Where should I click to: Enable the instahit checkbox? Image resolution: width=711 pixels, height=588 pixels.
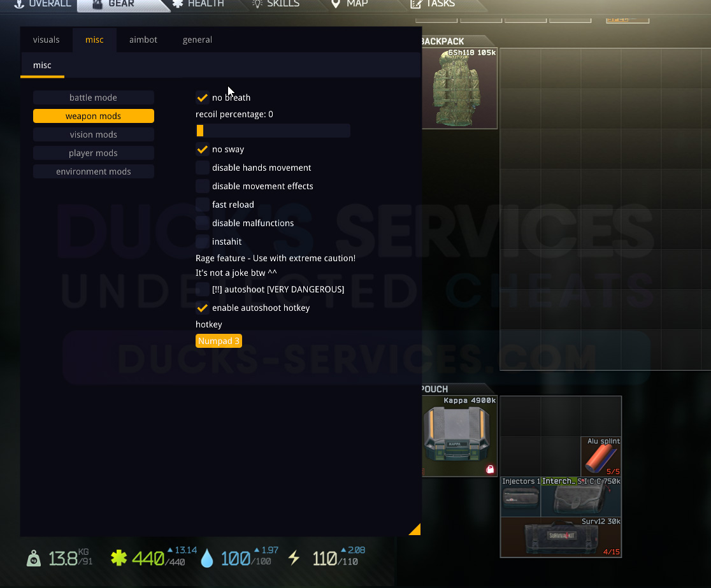[x=202, y=241]
